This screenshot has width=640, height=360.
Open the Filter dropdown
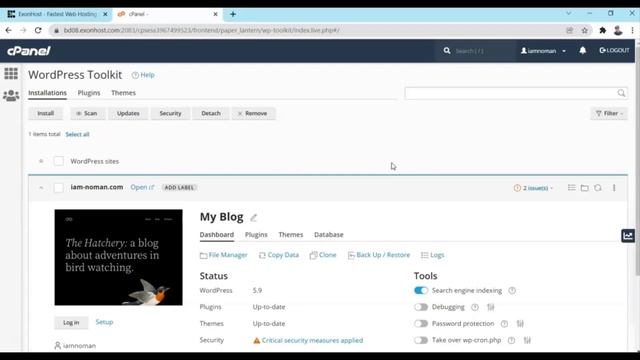coord(609,113)
